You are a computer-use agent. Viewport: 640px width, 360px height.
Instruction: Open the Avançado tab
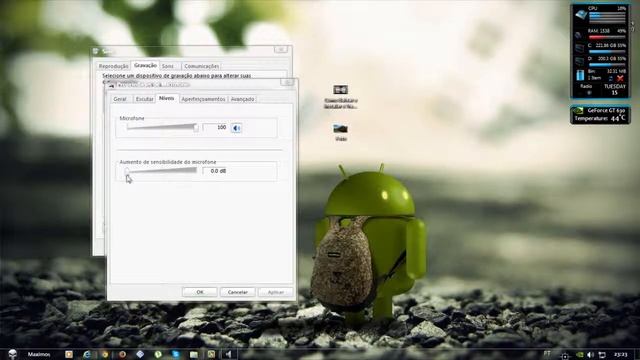pos(242,99)
